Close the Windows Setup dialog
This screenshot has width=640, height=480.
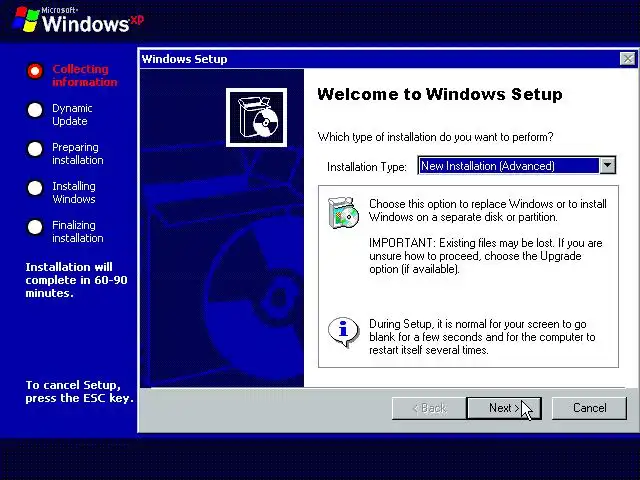tap(628, 59)
